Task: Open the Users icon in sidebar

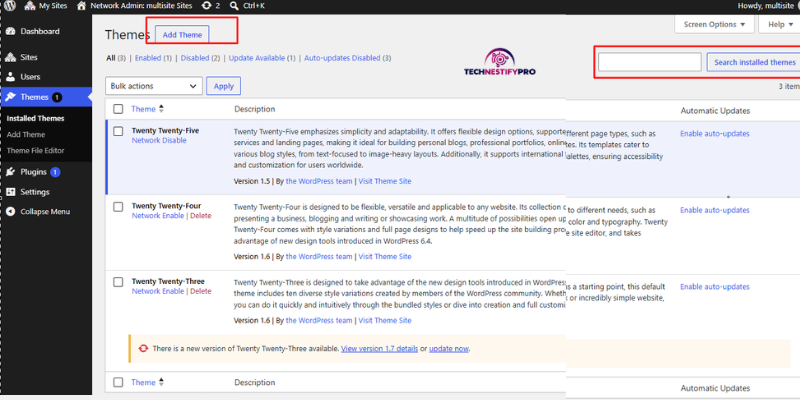Action: pos(10,77)
